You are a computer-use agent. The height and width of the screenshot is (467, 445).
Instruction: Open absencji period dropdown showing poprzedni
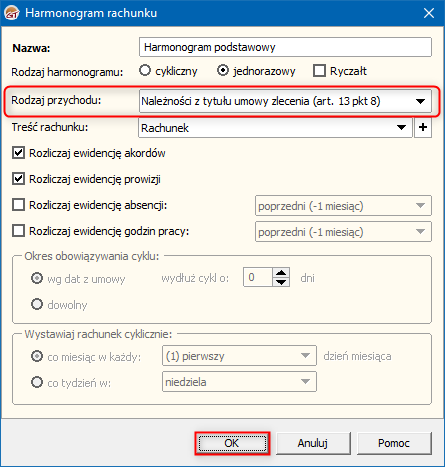(x=343, y=206)
